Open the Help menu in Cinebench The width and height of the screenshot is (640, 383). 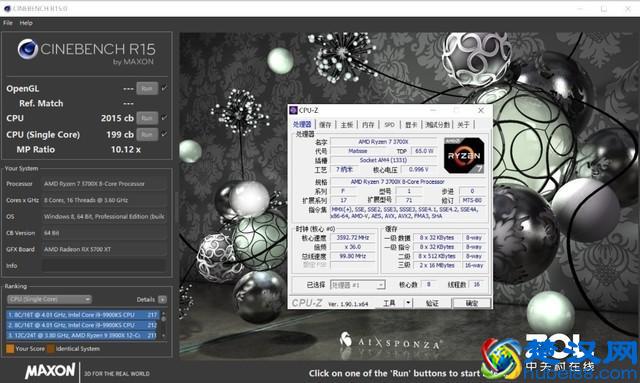tap(26, 23)
